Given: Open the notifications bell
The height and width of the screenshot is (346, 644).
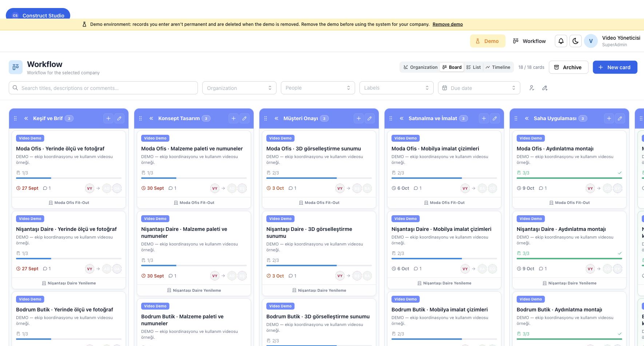Looking at the screenshot, I should [561, 41].
